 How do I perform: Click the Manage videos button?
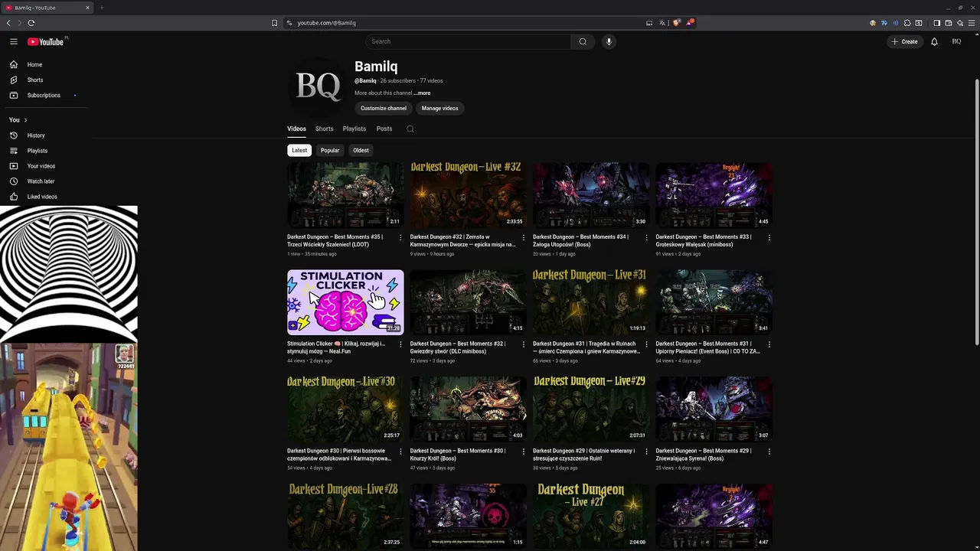[x=439, y=108]
